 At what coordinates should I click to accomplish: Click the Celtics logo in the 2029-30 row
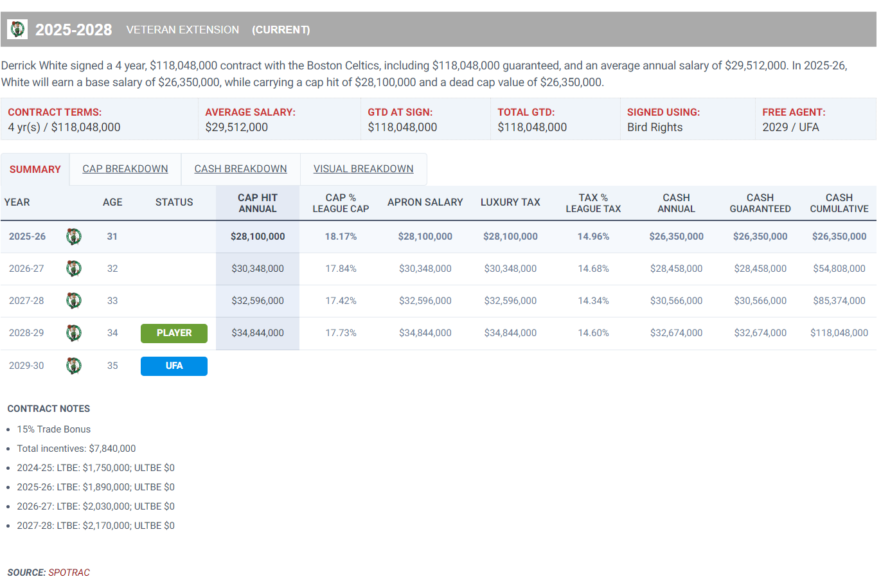74,366
